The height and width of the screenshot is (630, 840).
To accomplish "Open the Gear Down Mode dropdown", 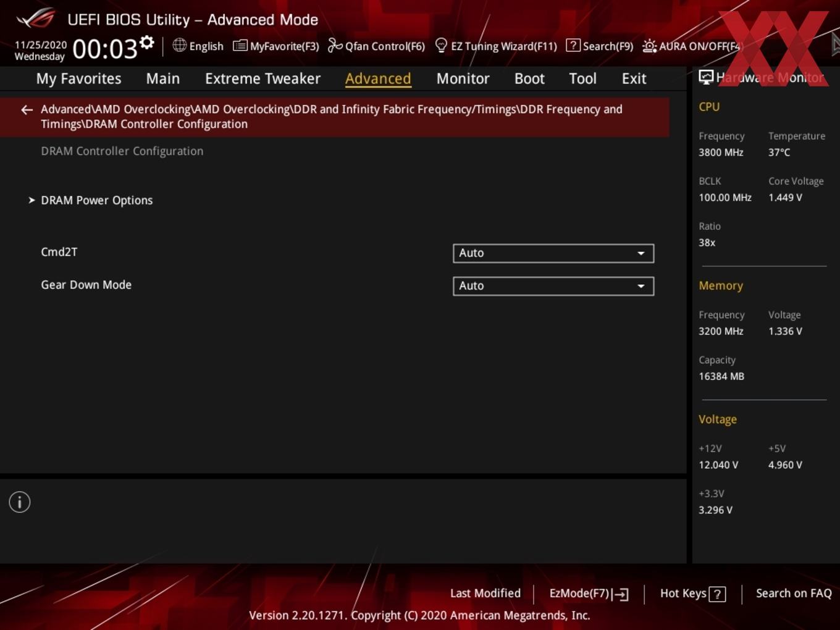I will click(x=553, y=286).
